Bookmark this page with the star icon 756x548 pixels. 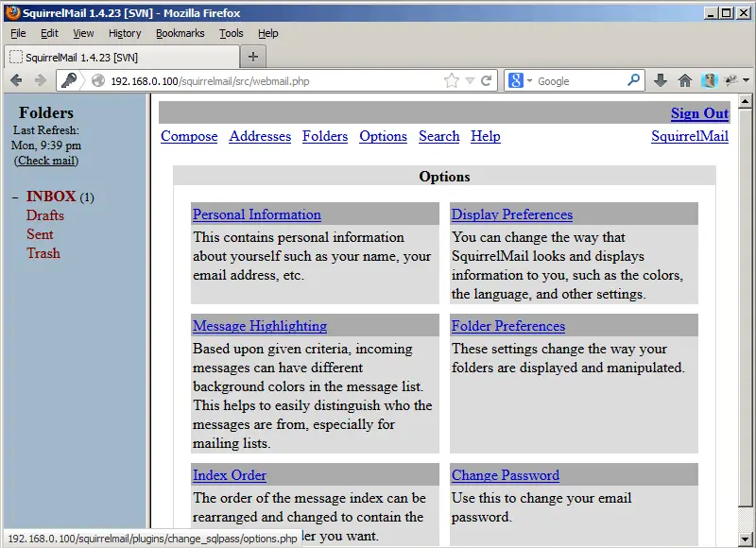452,80
